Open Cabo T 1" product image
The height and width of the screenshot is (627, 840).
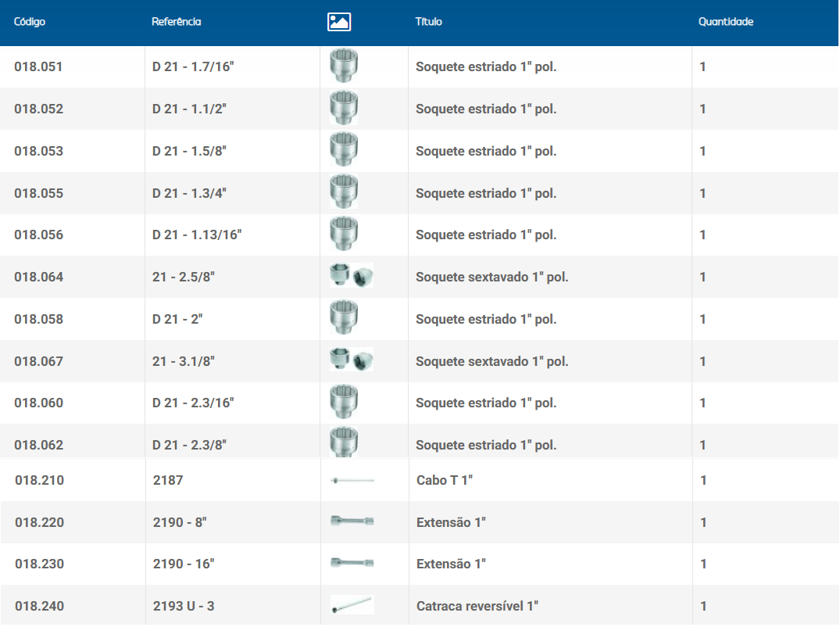(x=352, y=480)
